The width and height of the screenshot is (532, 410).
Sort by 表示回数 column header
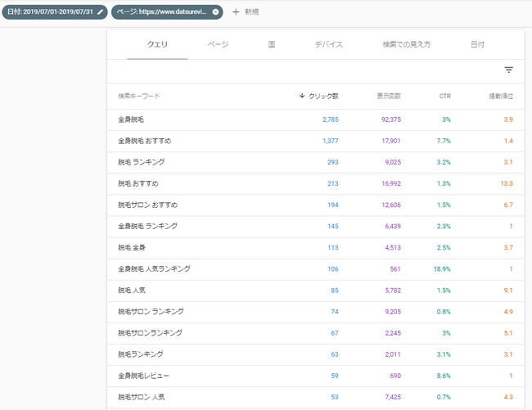click(x=389, y=96)
